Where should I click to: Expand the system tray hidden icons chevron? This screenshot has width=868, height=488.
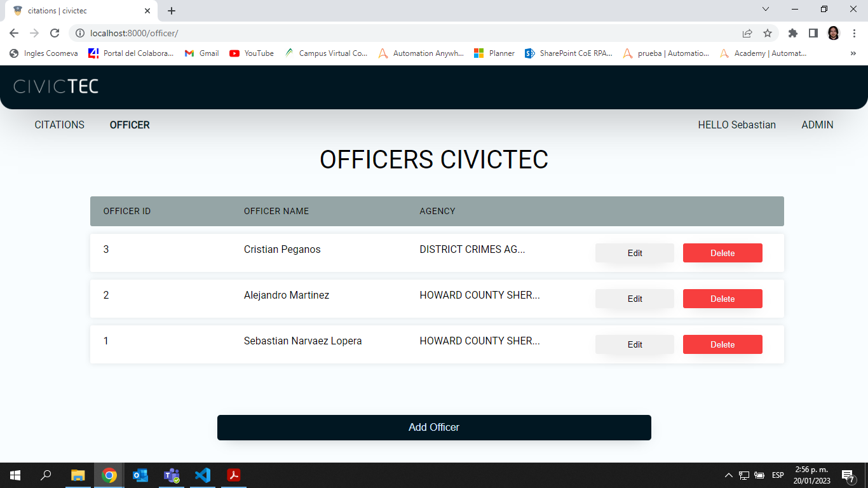point(729,475)
